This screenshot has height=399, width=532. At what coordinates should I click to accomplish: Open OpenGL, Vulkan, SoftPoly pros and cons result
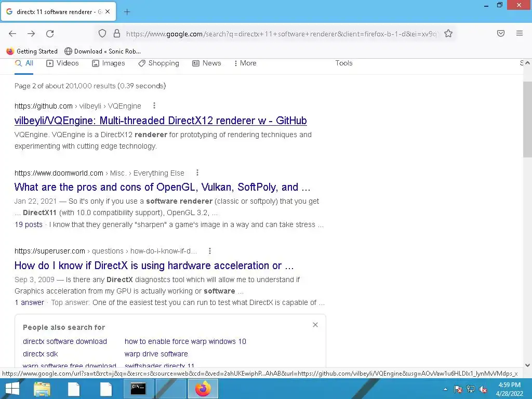click(162, 187)
